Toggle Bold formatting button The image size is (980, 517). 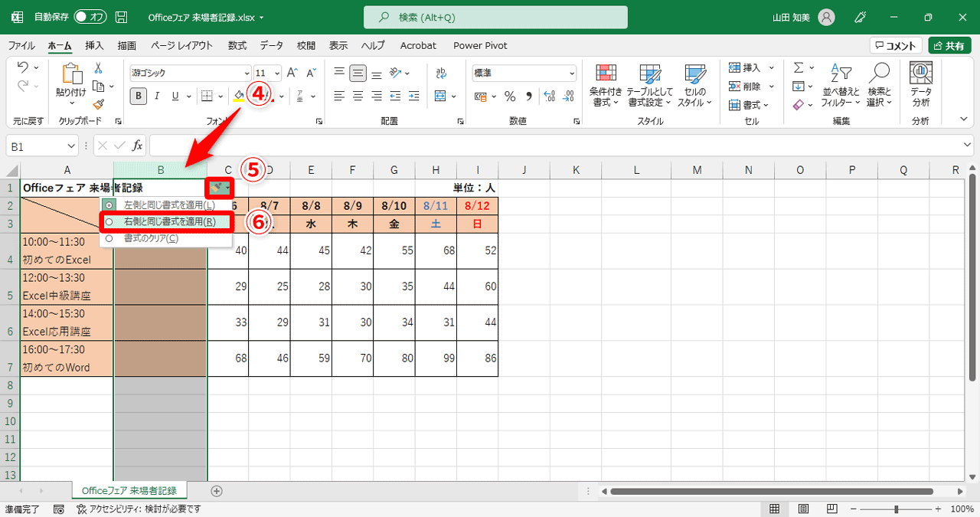pyautogui.click(x=138, y=96)
